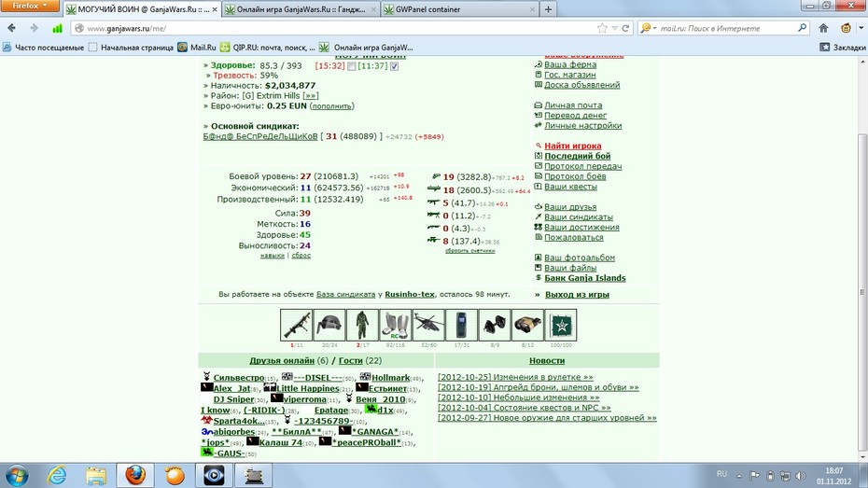Click the clock showing 18:07

tap(833, 471)
